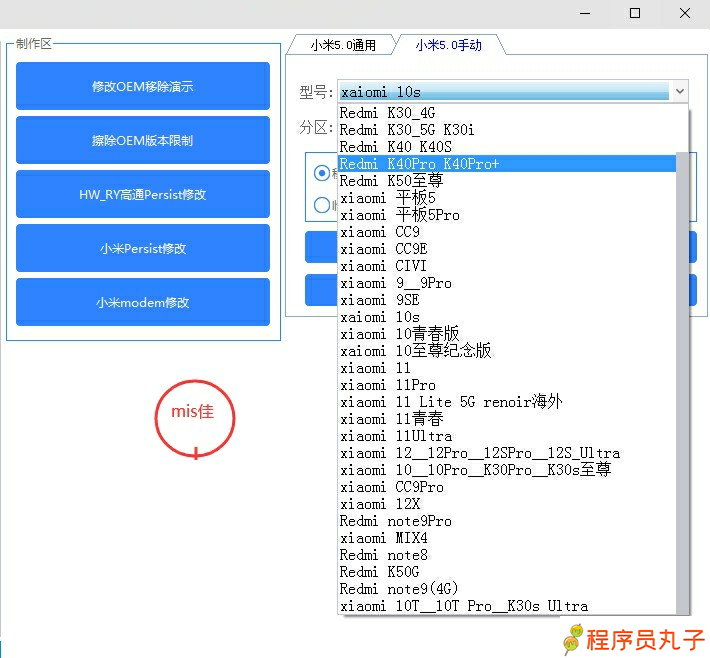Image resolution: width=710 pixels, height=658 pixels.
Task: Choose Redmi K30_5G K30i option
Action: [x=507, y=130]
